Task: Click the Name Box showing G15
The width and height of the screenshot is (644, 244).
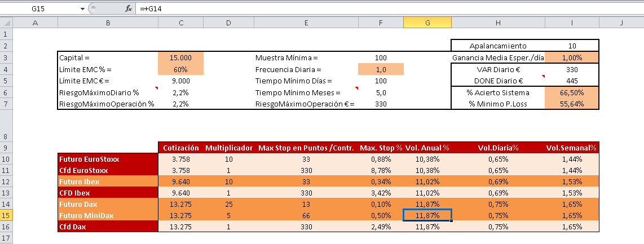Action: [38, 9]
